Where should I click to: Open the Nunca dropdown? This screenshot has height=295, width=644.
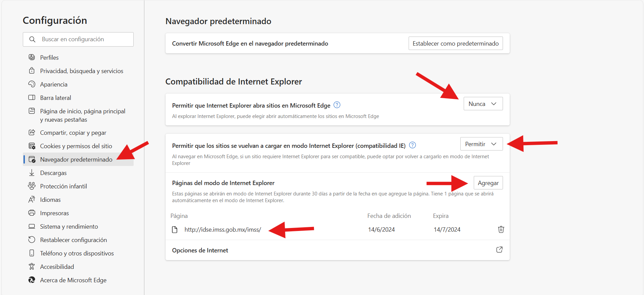(483, 104)
